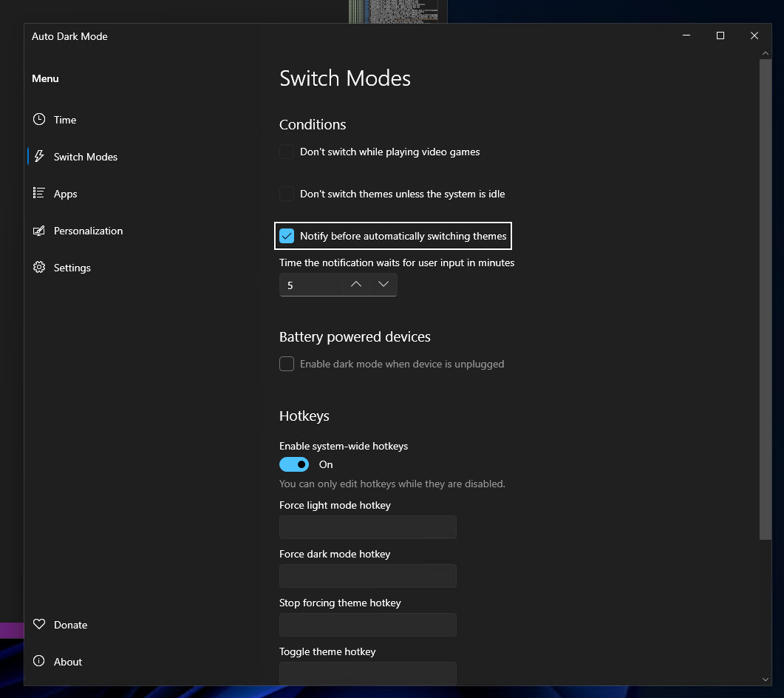Click the Donate heart icon
The height and width of the screenshot is (698, 784).
pos(39,624)
